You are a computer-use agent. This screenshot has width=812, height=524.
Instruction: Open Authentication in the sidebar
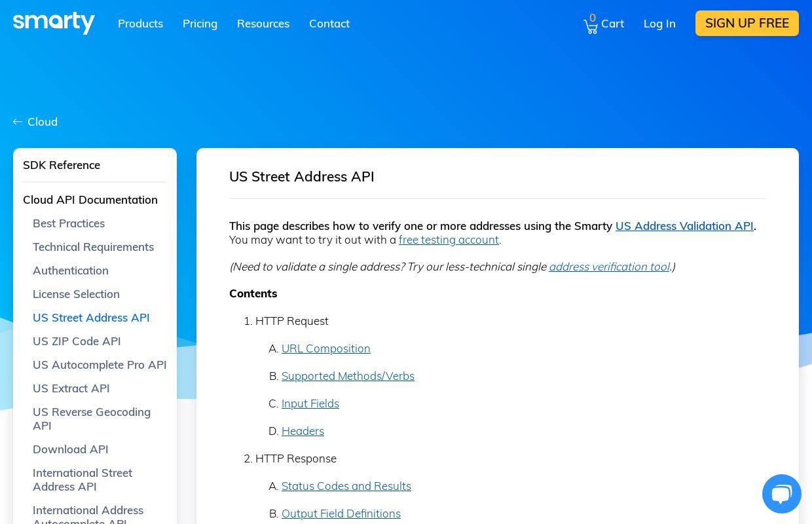(71, 271)
